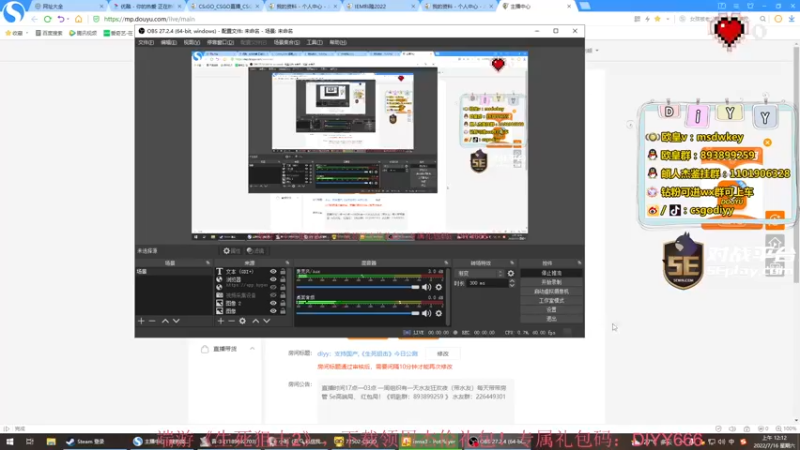Viewport: 800px width, 450px height.
Task: Open source properties gear below the sources list
Action: click(x=242, y=321)
